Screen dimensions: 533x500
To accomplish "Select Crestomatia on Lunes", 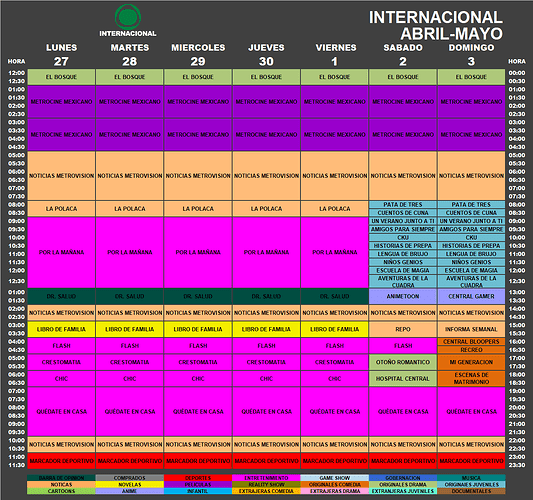I will click(x=62, y=362).
